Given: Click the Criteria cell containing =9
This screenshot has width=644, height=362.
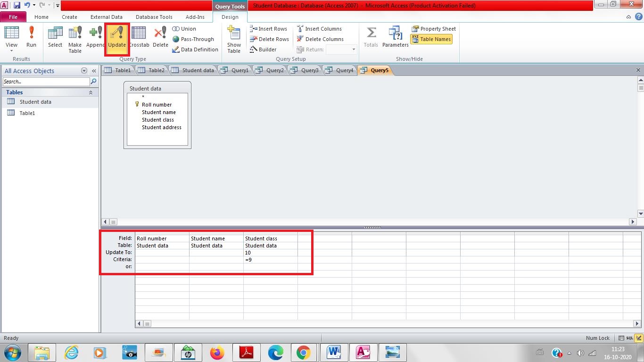Looking at the screenshot, I should (x=271, y=260).
